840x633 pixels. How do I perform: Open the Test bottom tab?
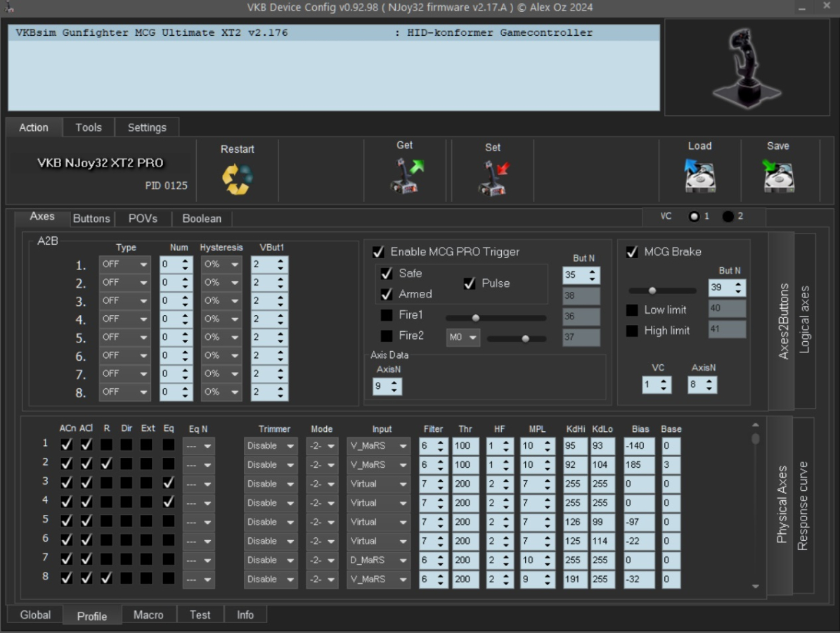click(200, 615)
